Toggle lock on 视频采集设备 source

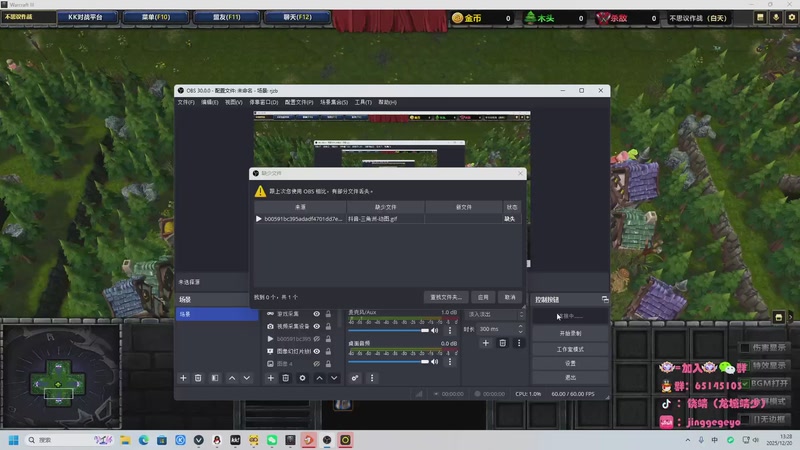[x=329, y=326]
